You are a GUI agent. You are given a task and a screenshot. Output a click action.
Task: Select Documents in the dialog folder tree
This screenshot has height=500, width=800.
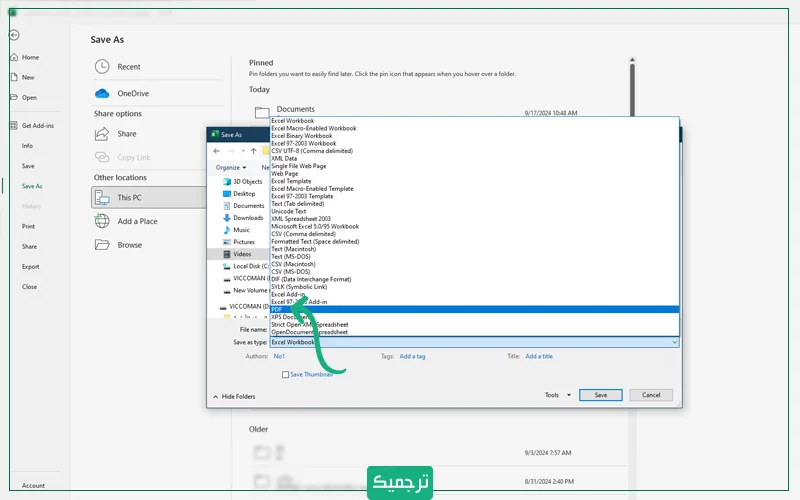point(244,206)
